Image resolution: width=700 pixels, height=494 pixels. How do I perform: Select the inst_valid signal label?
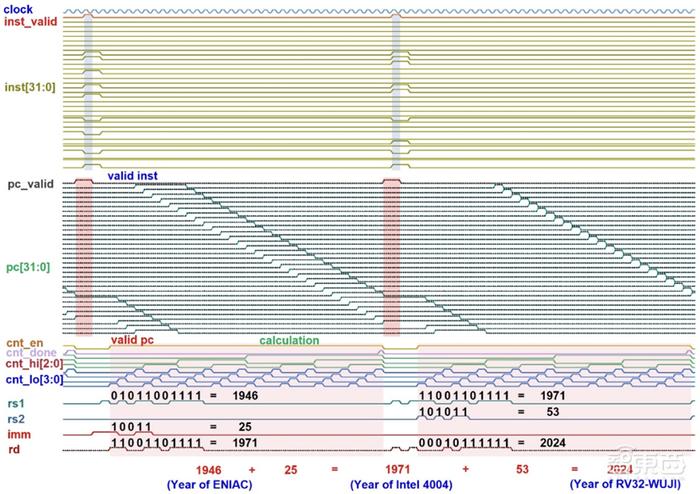click(31, 21)
